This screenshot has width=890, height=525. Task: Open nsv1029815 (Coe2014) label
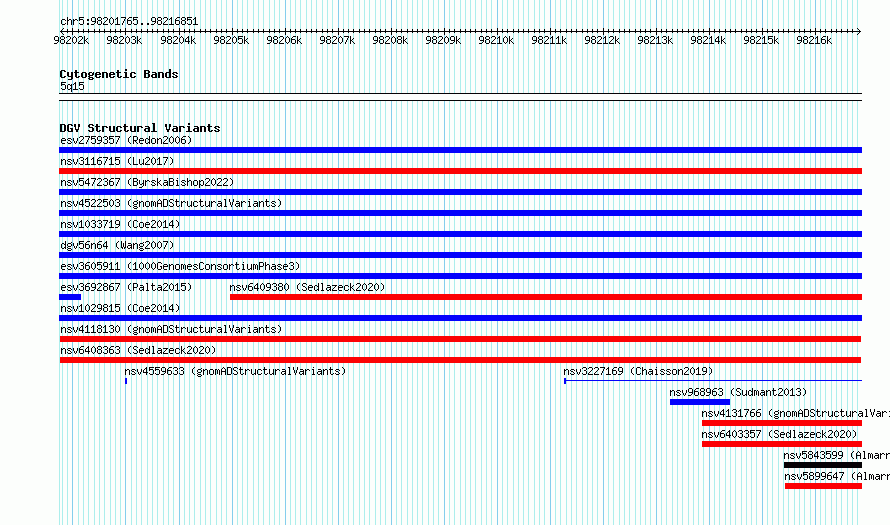pyautogui.click(x=120, y=308)
